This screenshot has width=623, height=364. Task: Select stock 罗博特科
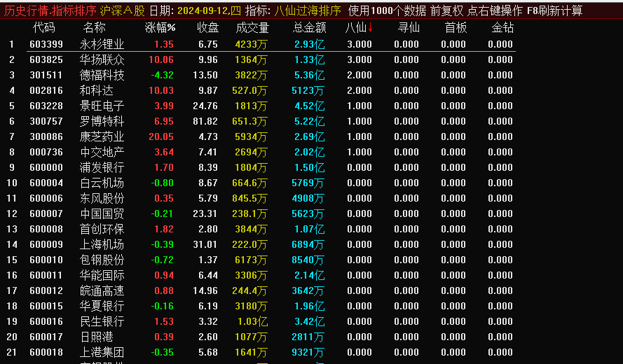pos(102,122)
